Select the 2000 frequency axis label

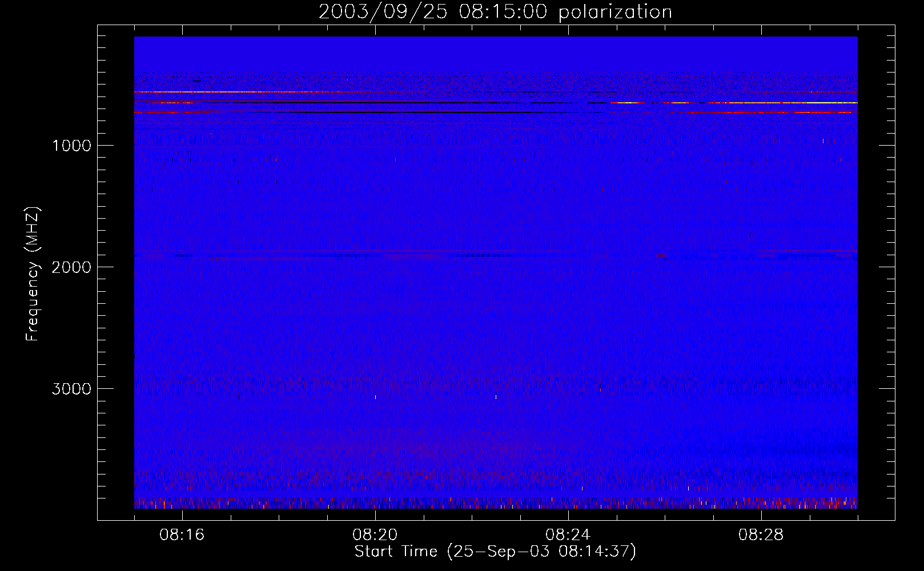71,267
